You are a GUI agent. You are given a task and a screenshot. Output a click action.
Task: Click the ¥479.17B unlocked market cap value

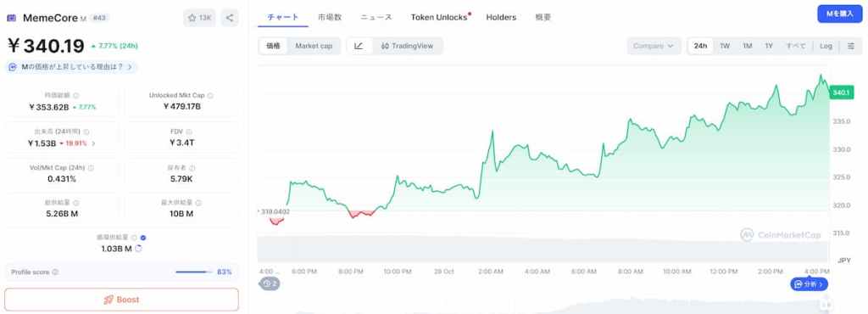181,106
